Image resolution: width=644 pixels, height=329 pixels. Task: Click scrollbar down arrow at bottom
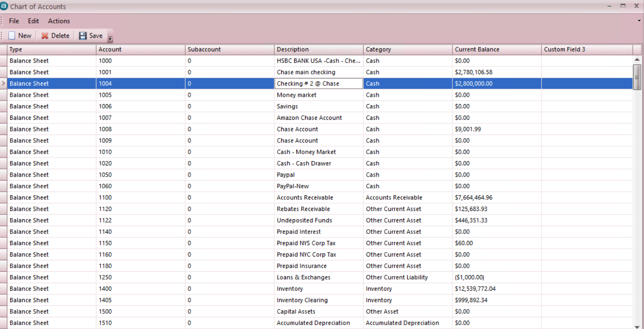point(637,326)
